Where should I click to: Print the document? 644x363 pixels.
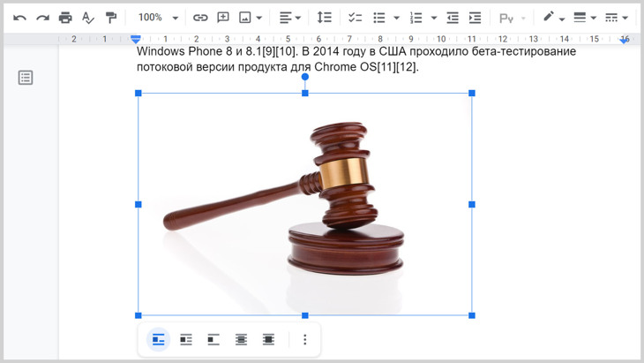(x=65, y=18)
